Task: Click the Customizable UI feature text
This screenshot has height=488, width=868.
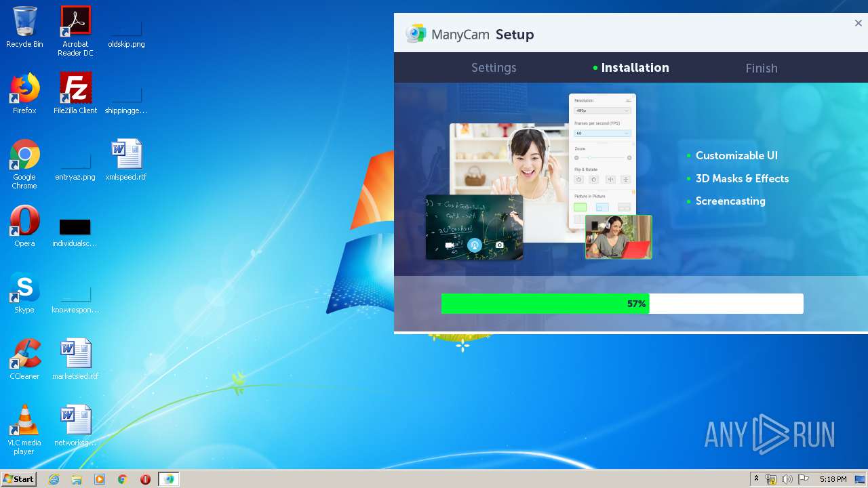Action: (736, 155)
